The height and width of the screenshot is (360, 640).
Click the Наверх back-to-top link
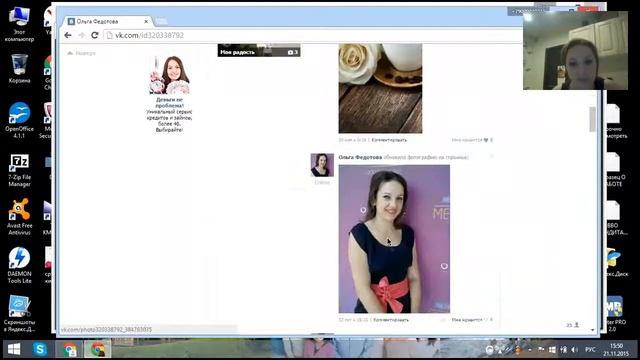81,53
